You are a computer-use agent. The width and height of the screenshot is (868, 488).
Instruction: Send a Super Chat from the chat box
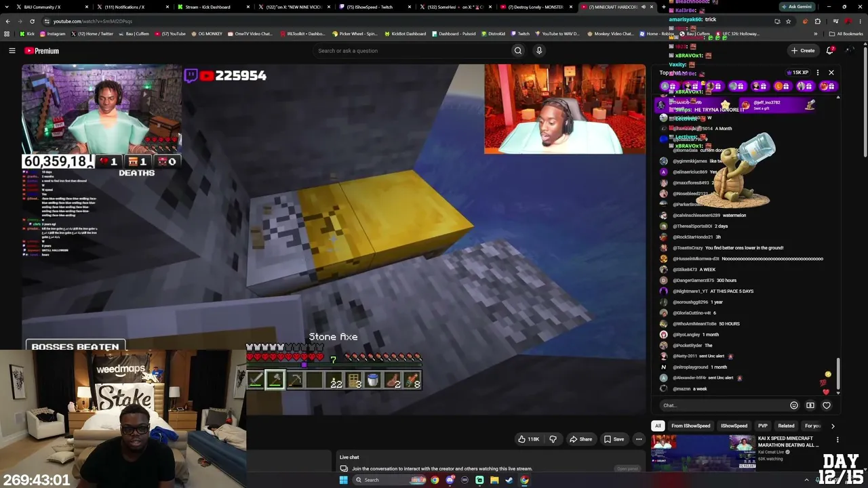pyautogui.click(x=810, y=405)
